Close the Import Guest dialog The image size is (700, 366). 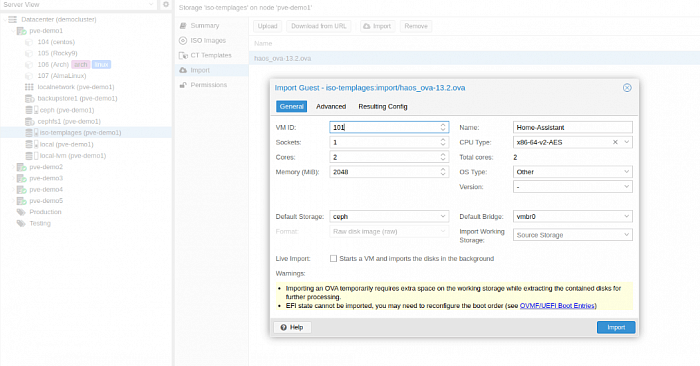coord(627,88)
